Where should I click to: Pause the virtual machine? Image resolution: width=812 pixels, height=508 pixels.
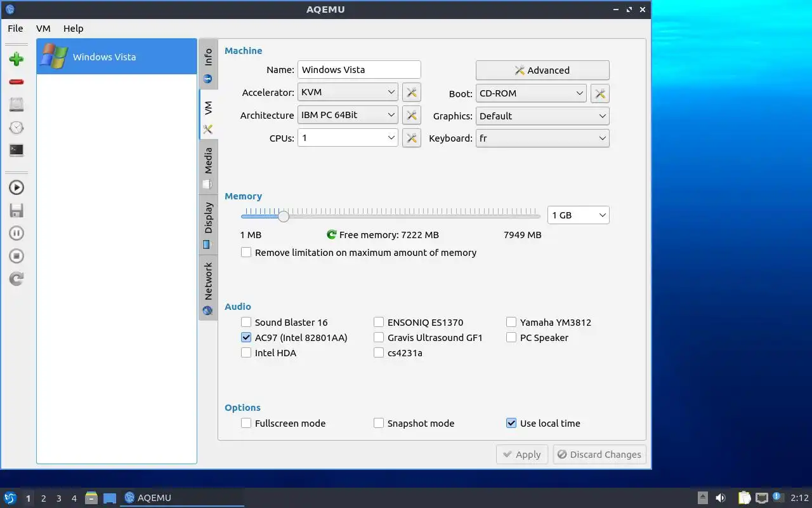tap(16, 233)
